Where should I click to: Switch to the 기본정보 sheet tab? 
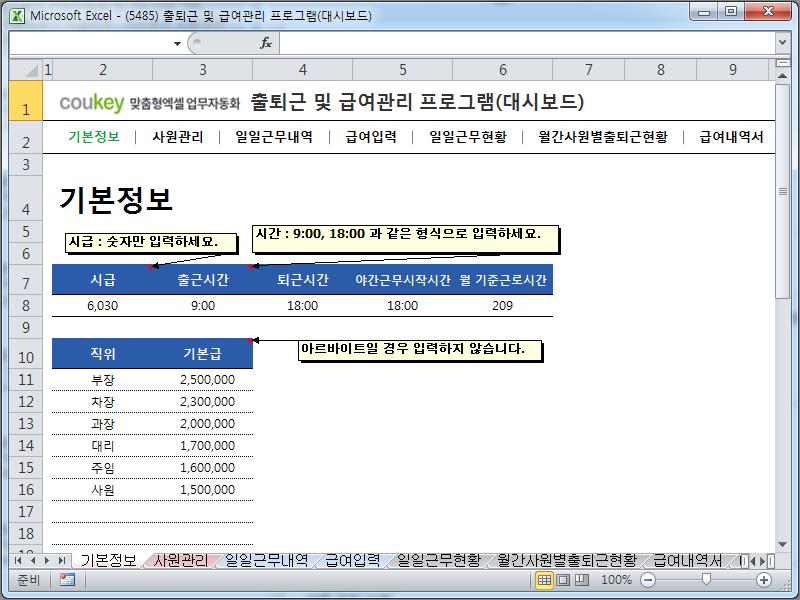point(108,560)
